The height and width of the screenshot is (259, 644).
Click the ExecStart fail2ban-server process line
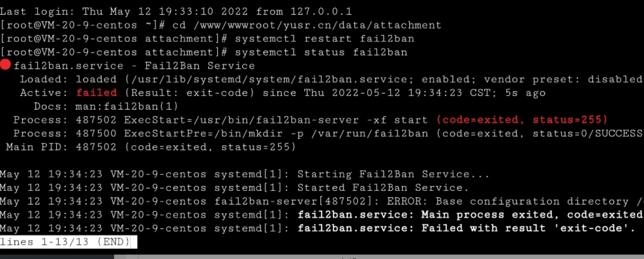[x=310, y=119]
